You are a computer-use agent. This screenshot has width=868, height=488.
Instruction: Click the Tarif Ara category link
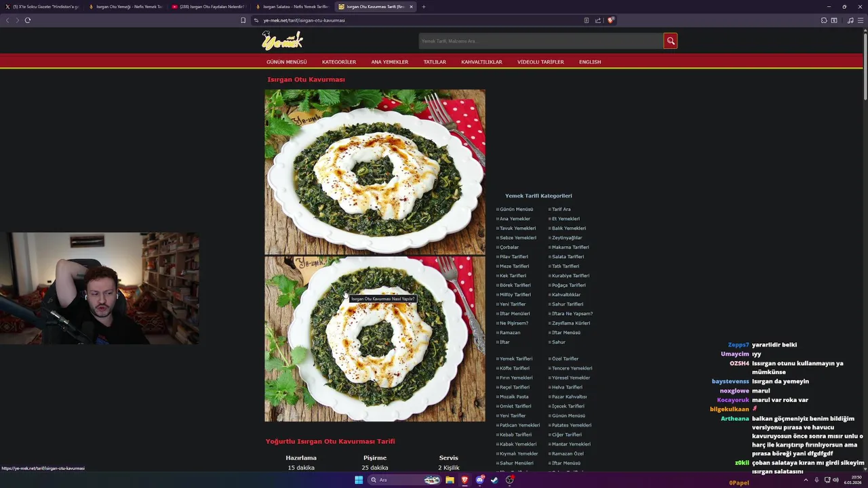coord(561,209)
